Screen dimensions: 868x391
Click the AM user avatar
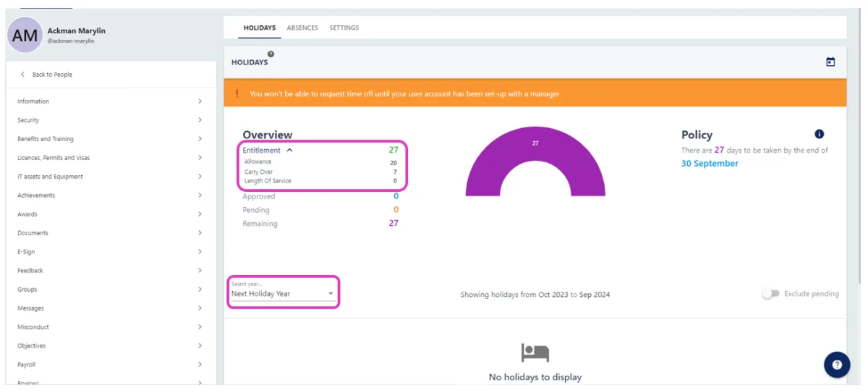point(25,35)
